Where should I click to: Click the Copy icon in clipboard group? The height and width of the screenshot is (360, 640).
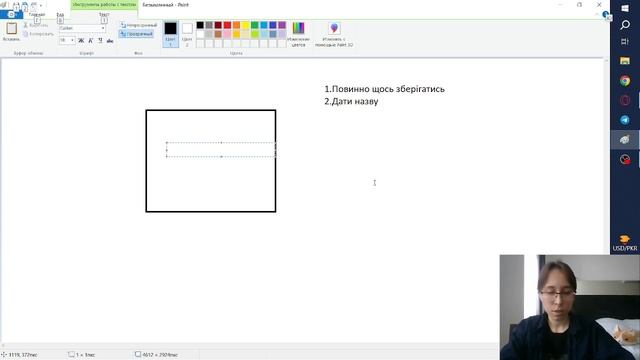point(25,34)
